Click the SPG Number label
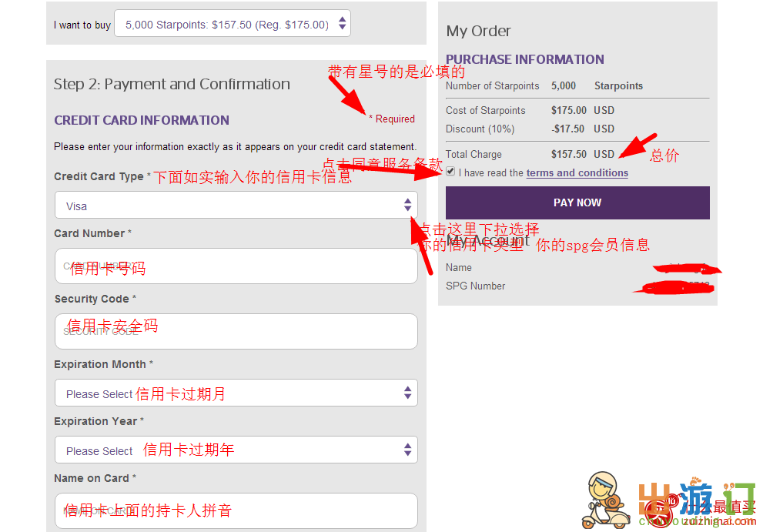Screen dimensions: 763x532 pyautogui.click(x=475, y=286)
